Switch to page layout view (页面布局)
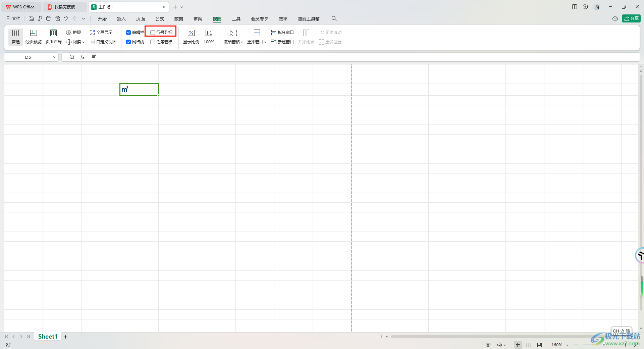The width and height of the screenshot is (644, 349). click(x=54, y=37)
